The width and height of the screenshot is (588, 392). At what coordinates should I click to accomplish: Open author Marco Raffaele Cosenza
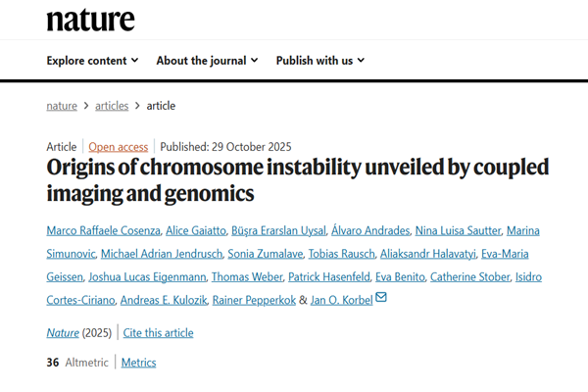102,230
